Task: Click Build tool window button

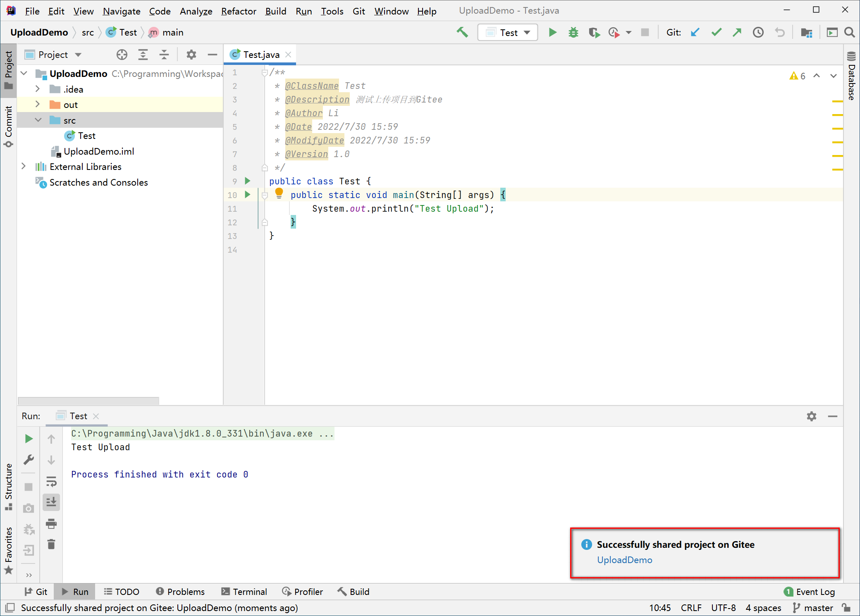Action: (353, 592)
